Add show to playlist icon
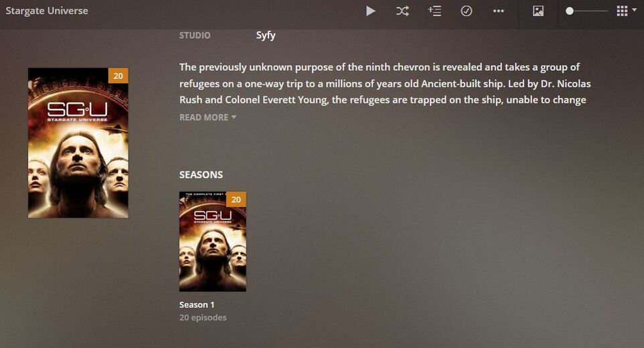The height and width of the screenshot is (348, 644). tap(434, 11)
